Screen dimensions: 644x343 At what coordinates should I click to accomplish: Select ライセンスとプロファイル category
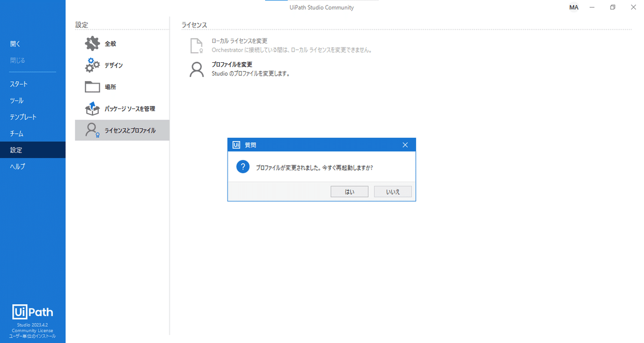pyautogui.click(x=122, y=130)
